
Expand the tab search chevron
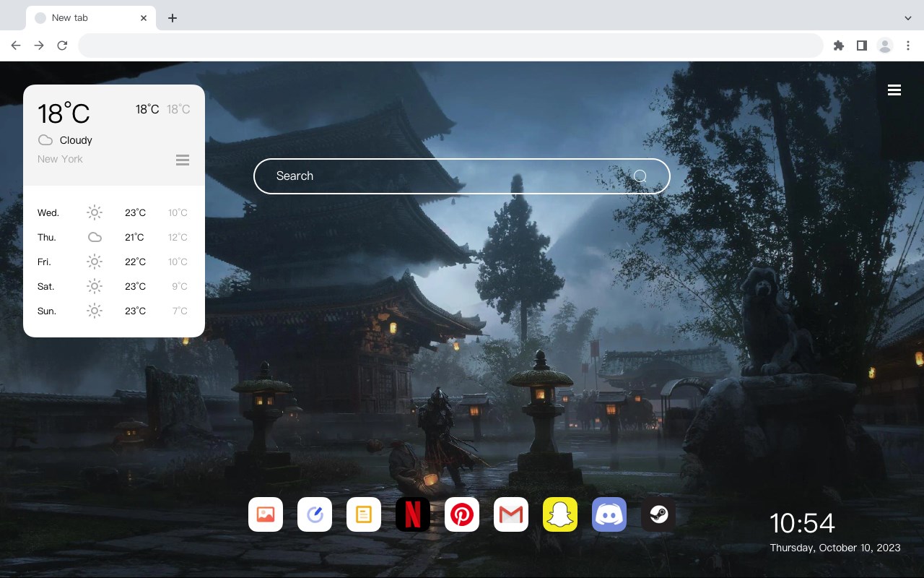(908, 18)
